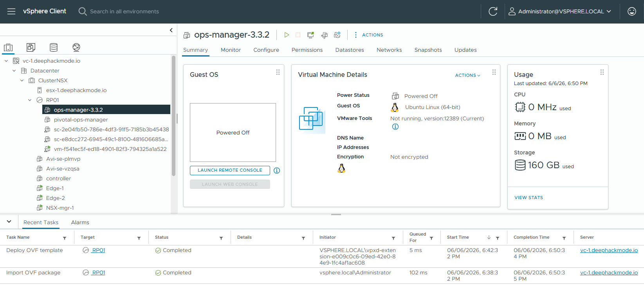Open Hosts and Clusters inventory view
The height and width of the screenshot is (285, 644).
tap(8, 47)
